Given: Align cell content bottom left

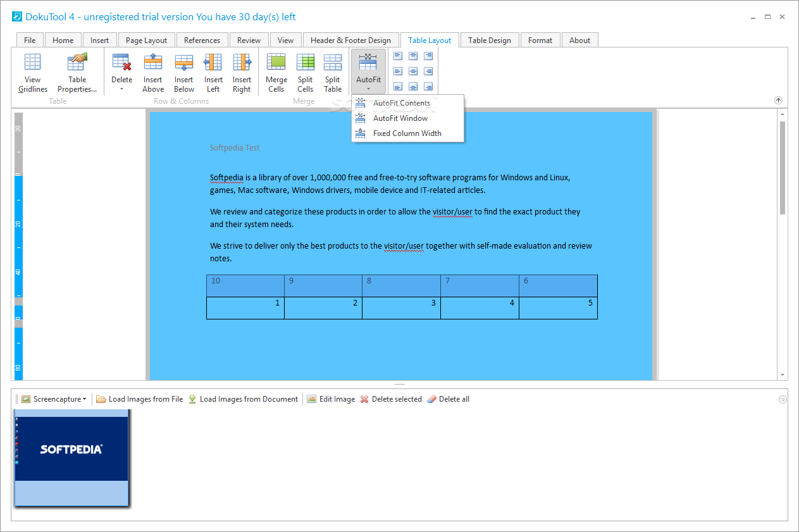Looking at the screenshot, I should tap(398, 86).
